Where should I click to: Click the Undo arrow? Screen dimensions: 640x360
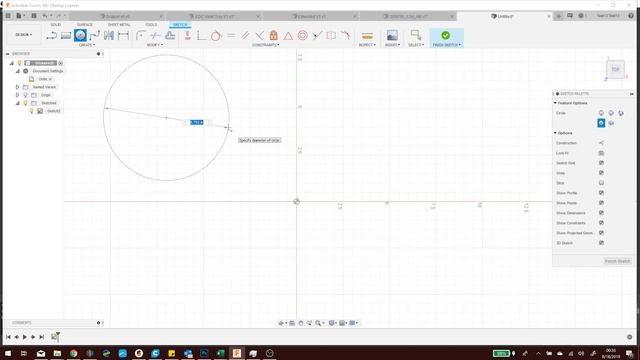(45, 16)
